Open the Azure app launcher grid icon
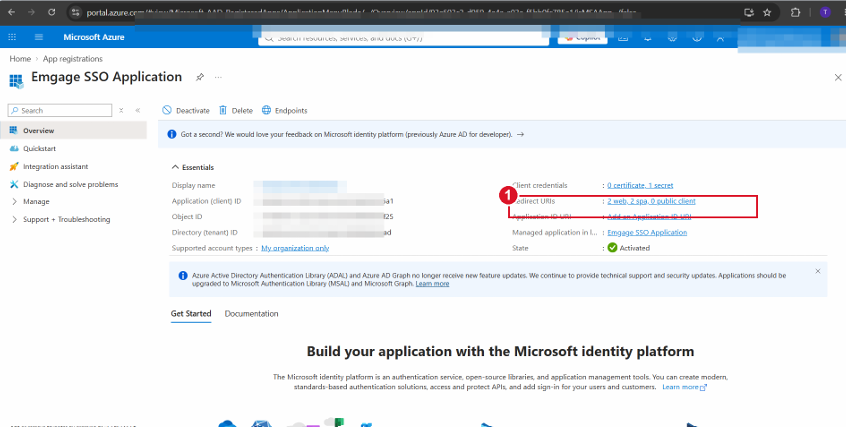Viewport: 846px width, 427px height. (12, 37)
